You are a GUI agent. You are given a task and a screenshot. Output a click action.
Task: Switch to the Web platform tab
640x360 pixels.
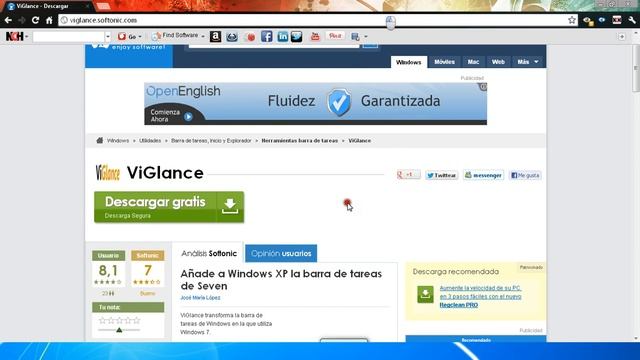click(498, 62)
